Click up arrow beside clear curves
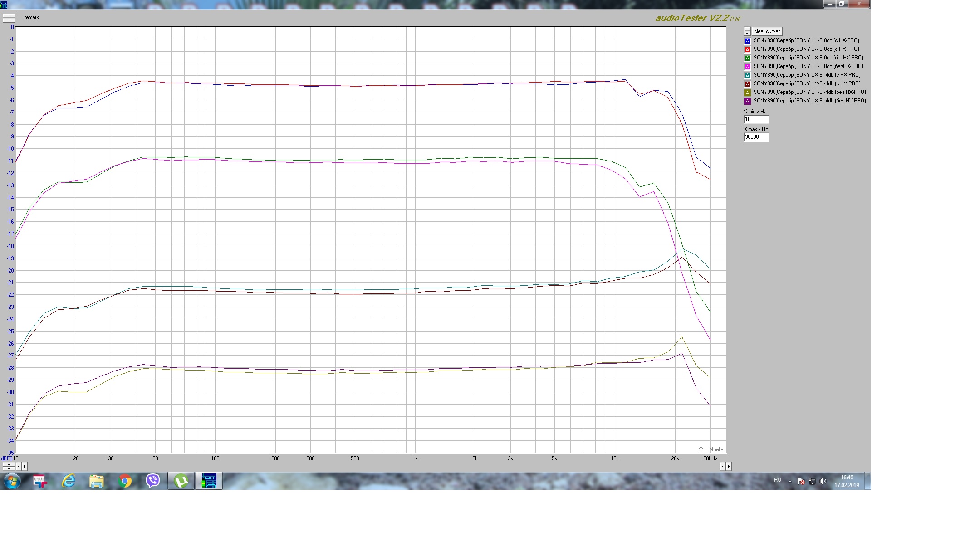Image resolution: width=980 pixels, height=551 pixels. 747,29
